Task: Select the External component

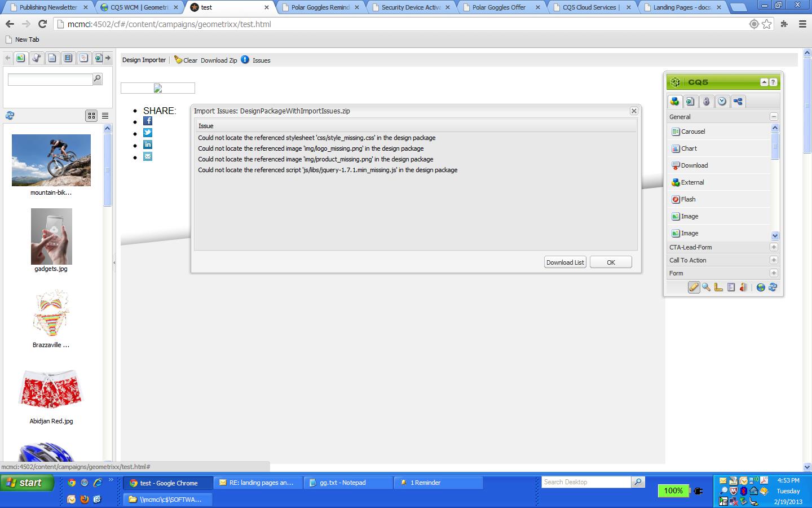Action: coord(719,182)
